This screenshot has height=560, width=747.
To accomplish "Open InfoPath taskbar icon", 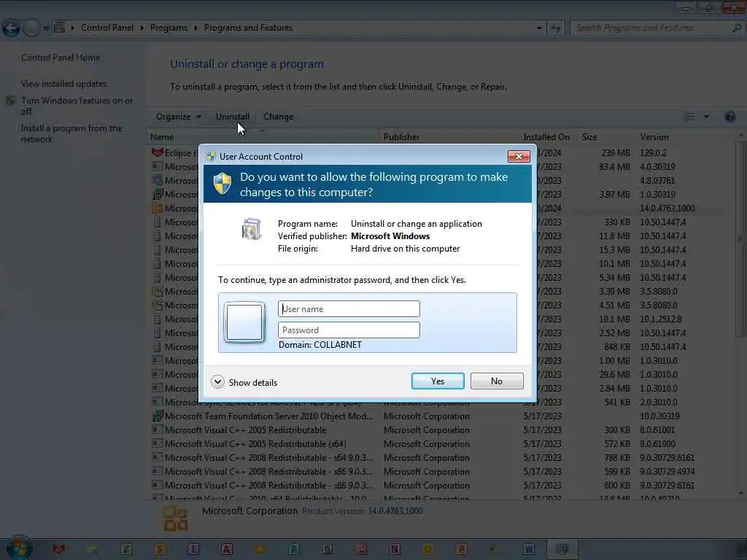I will point(193,550).
